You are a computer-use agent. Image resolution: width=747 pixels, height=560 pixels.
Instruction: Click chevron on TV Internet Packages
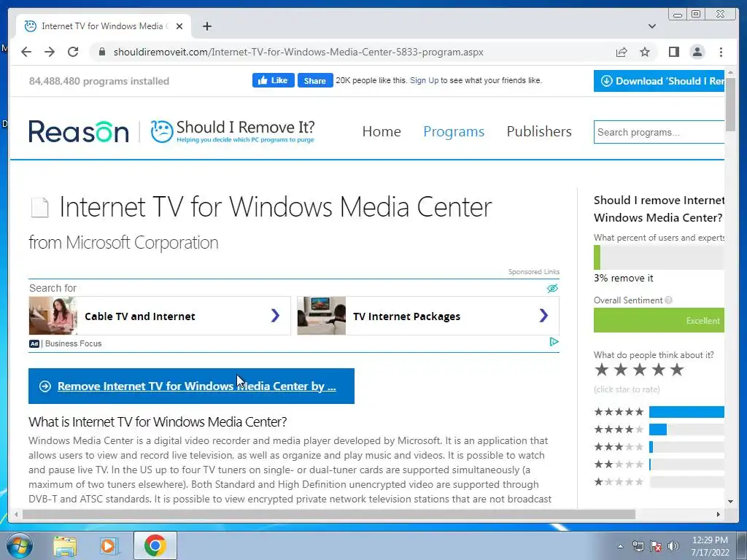coord(543,315)
